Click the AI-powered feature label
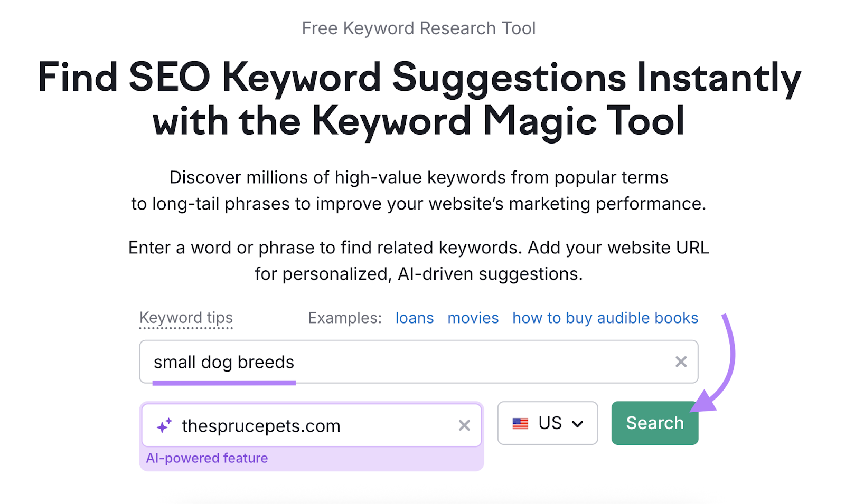The height and width of the screenshot is (504, 845). (208, 458)
